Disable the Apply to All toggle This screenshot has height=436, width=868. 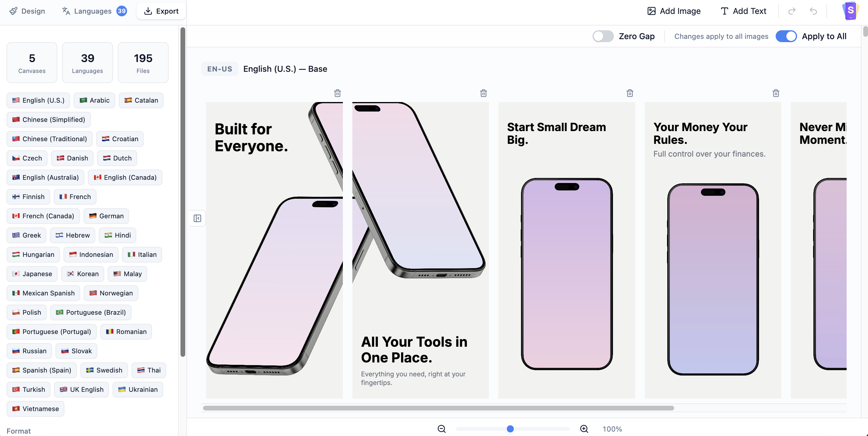coord(786,36)
